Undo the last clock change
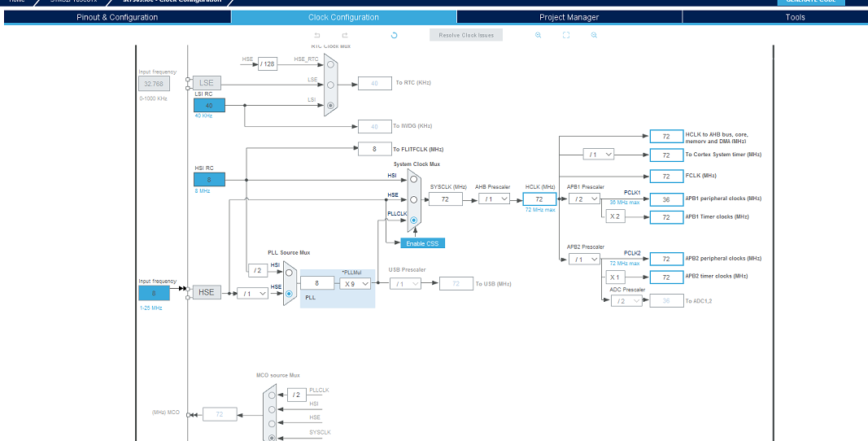 (x=317, y=35)
